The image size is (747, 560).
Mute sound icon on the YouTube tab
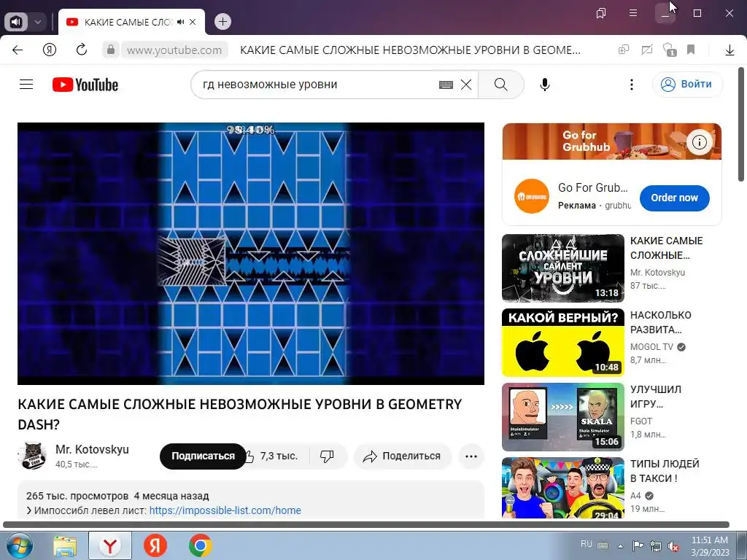pyautogui.click(x=181, y=22)
